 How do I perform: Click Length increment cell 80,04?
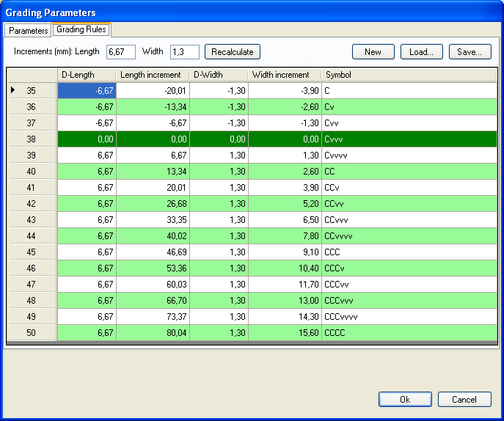153,333
